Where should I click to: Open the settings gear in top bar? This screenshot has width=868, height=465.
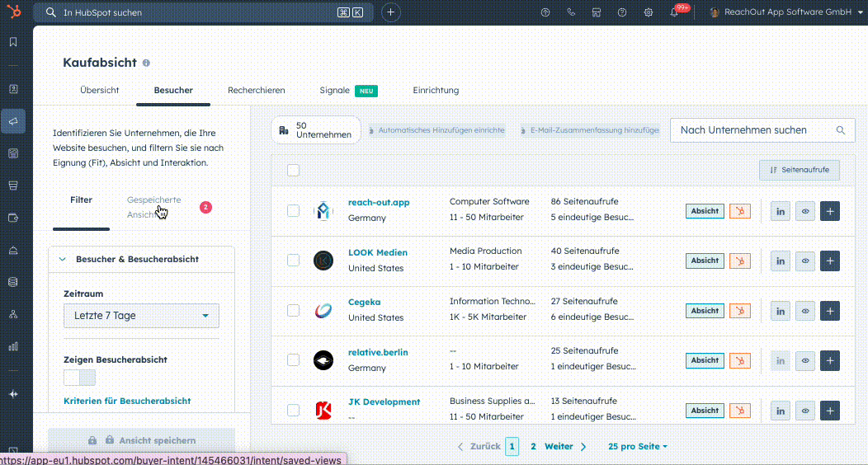[x=649, y=12]
